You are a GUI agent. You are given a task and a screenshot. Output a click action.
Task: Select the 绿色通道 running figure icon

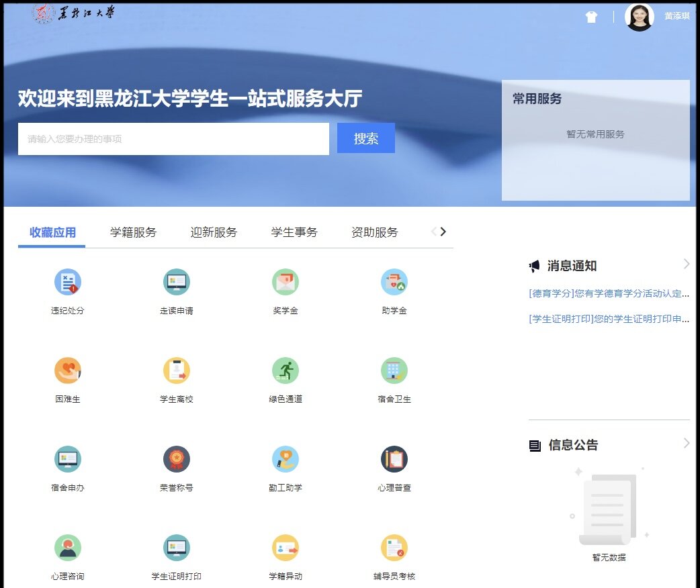[x=285, y=371]
